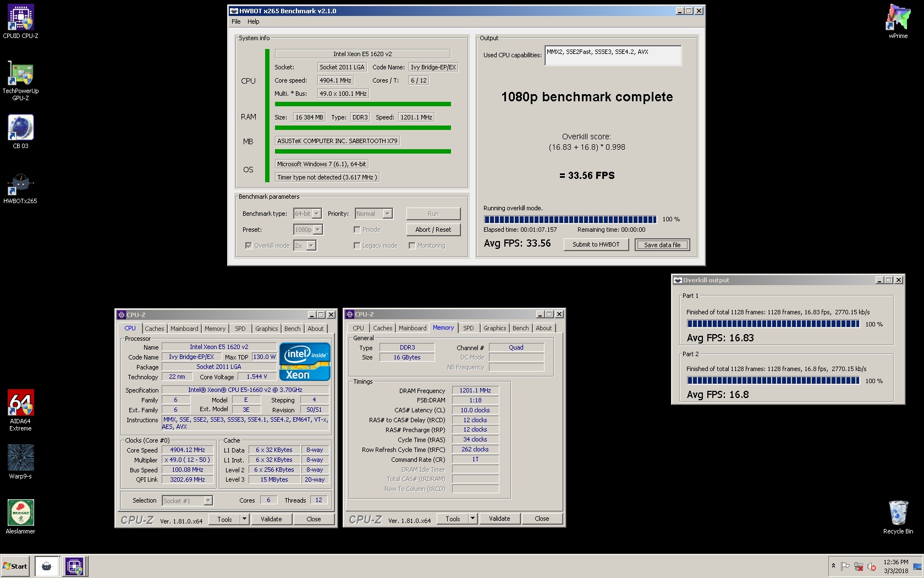
Task: Click Used CPU capabilities text field
Action: point(613,55)
